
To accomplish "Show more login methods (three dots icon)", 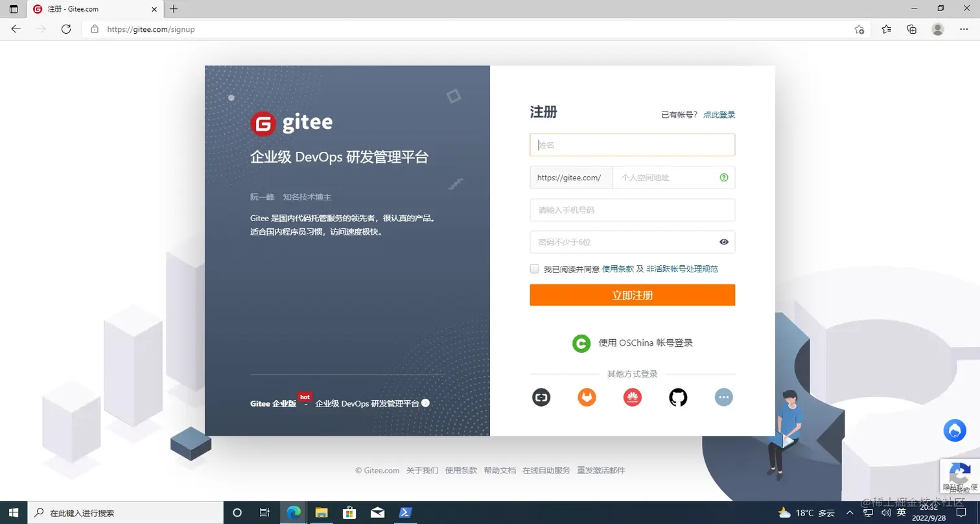I will pos(723,397).
